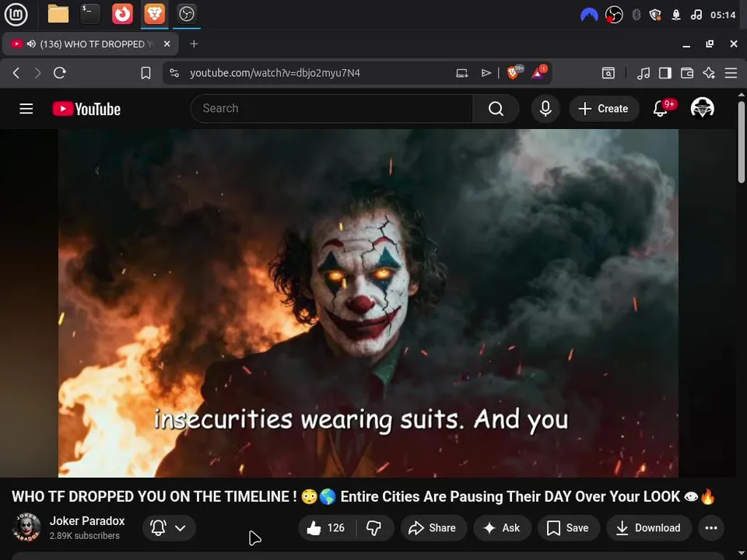Click the NordVPN tray icon

click(589, 15)
